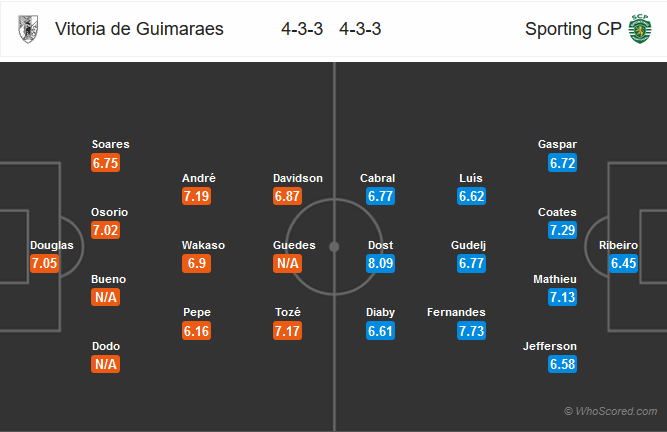Open Sporting CP team name link

[x=573, y=29]
